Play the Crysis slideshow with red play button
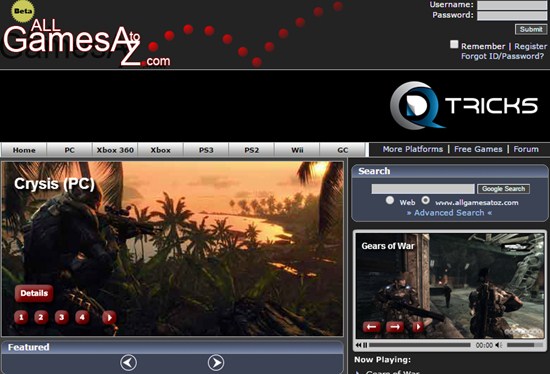The height and width of the screenshot is (374, 550). pyautogui.click(x=109, y=318)
